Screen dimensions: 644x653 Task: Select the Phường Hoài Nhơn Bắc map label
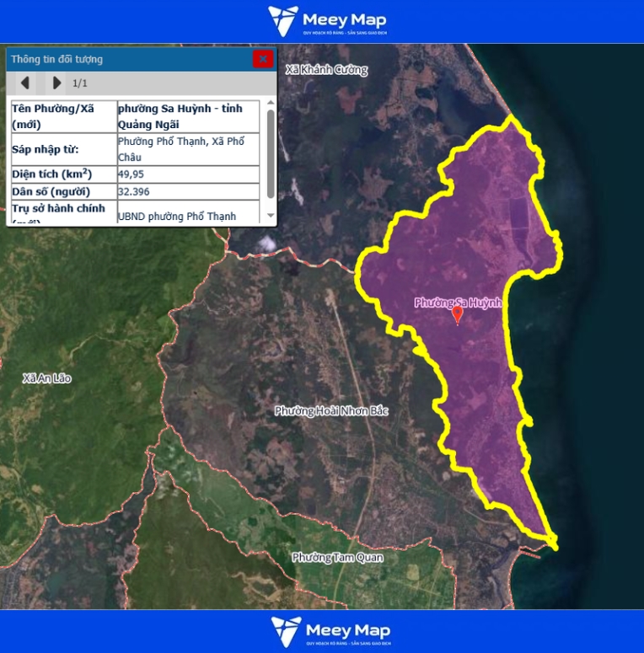331,410
